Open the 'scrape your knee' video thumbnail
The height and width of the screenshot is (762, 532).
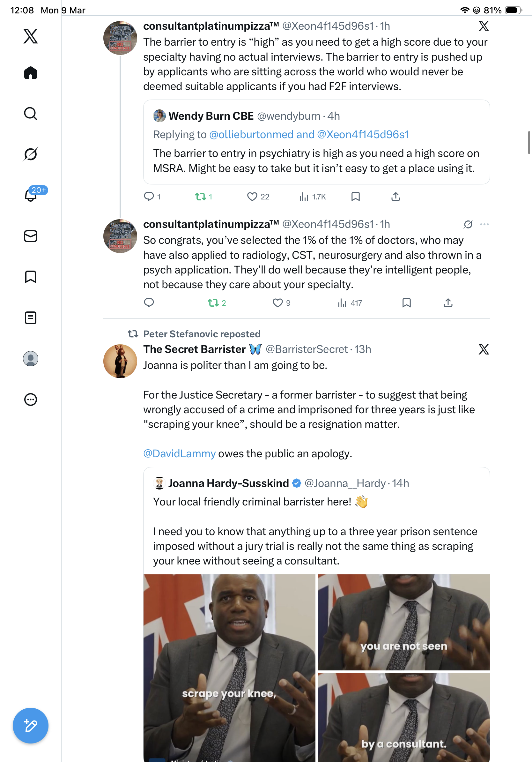(x=230, y=668)
